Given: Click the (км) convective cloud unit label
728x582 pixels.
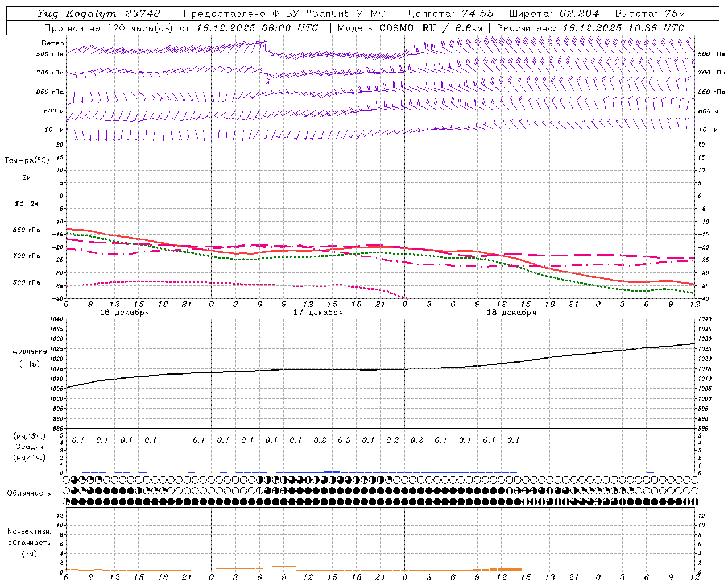Looking at the screenshot, I should 29,554.
